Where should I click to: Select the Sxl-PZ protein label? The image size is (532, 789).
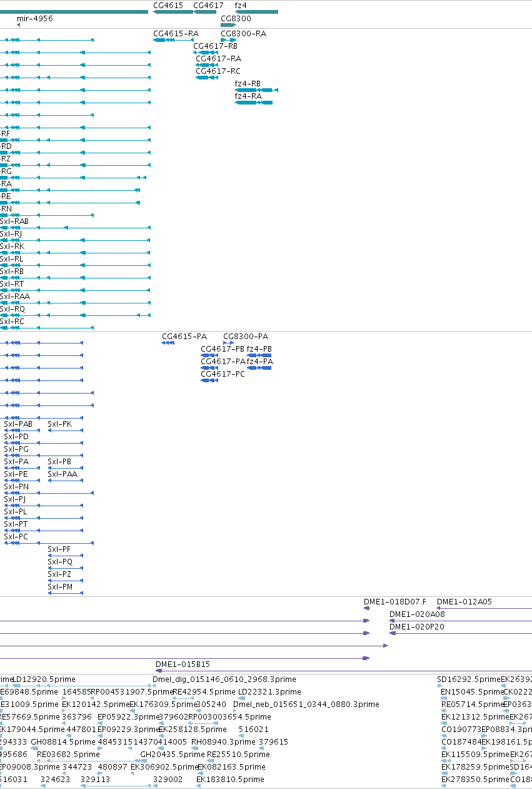point(59,574)
